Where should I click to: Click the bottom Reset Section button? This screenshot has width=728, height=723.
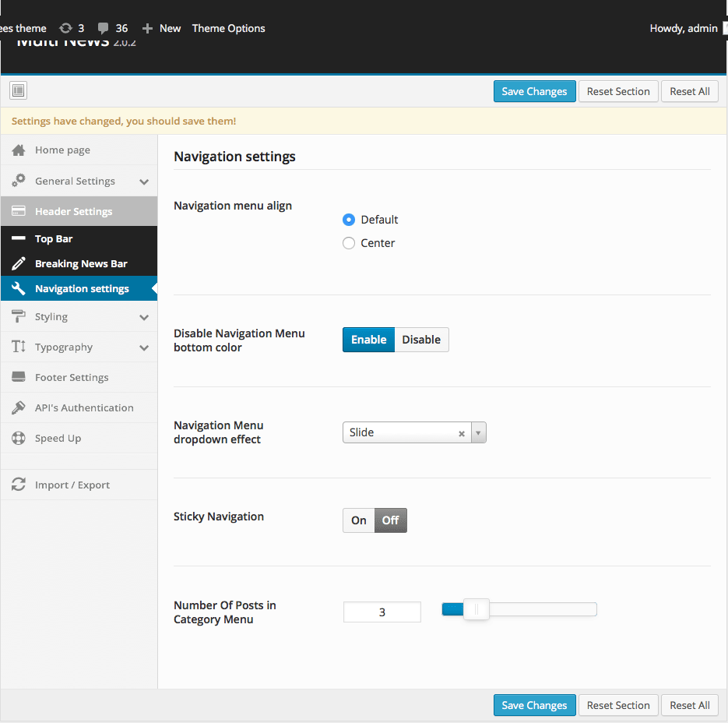tap(618, 705)
